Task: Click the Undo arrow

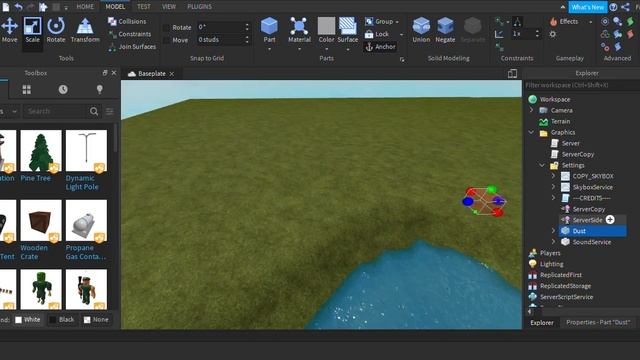Action: point(18,7)
